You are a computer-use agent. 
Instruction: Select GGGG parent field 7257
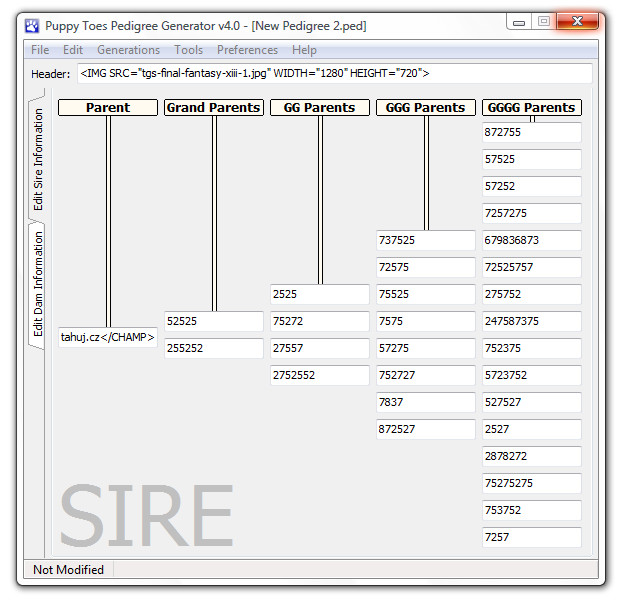click(532, 537)
